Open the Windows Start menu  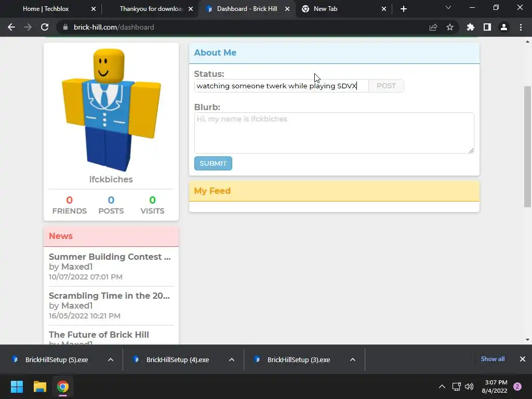point(17,387)
